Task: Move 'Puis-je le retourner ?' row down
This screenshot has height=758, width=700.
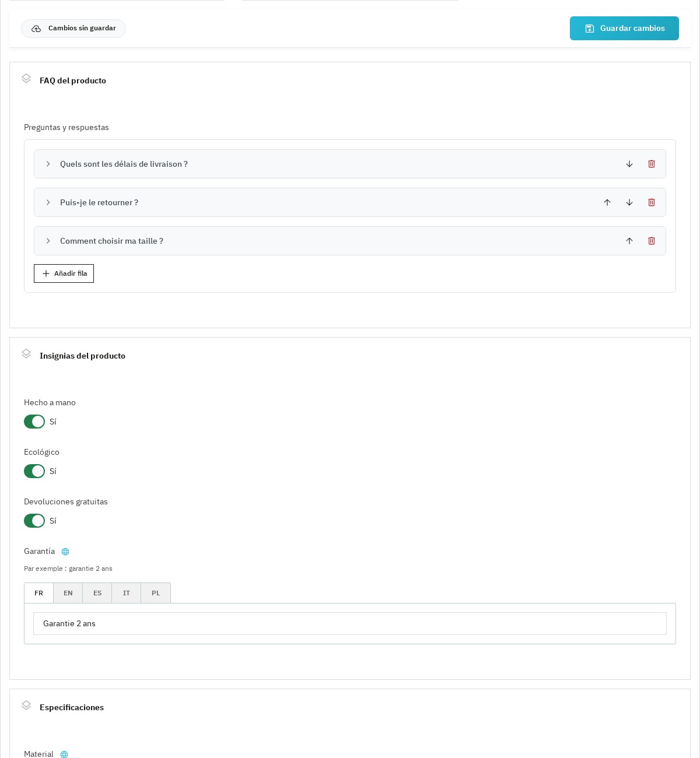Action: [x=629, y=202]
